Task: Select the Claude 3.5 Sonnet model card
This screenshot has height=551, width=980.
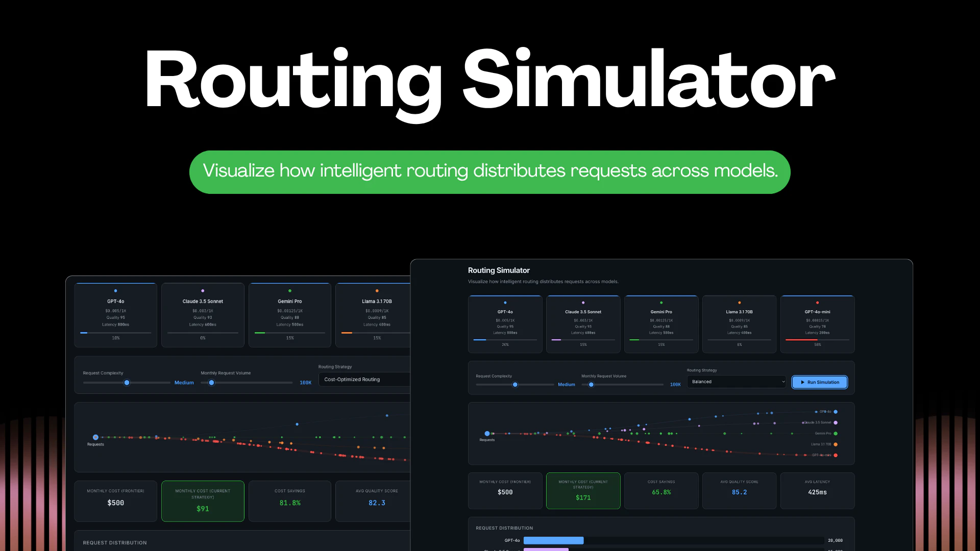Action: [x=583, y=324]
